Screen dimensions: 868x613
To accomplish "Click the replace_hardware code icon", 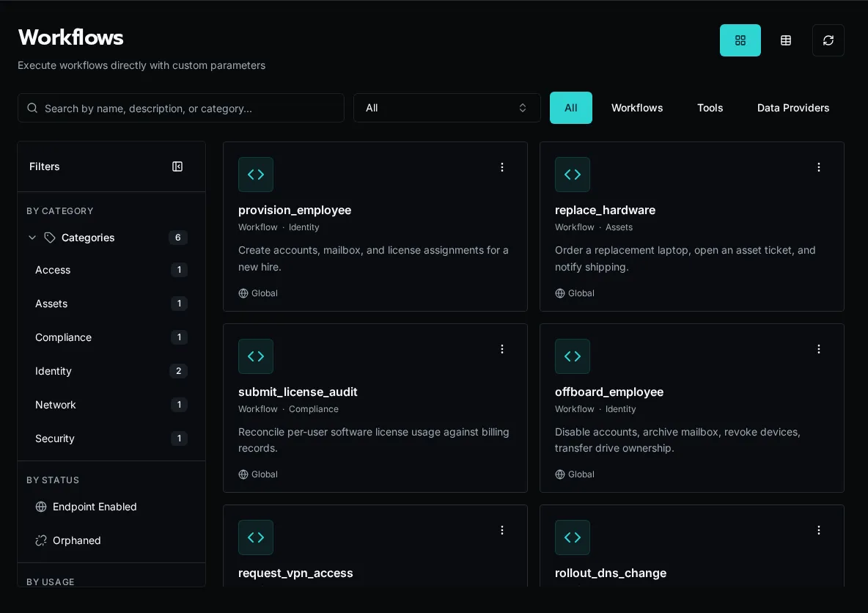I will 573,175.
